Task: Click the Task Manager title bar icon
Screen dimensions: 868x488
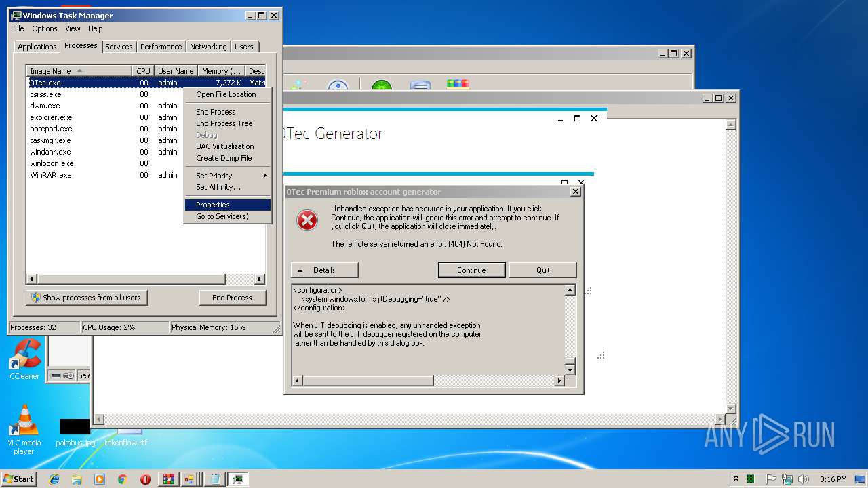Action: coord(16,15)
